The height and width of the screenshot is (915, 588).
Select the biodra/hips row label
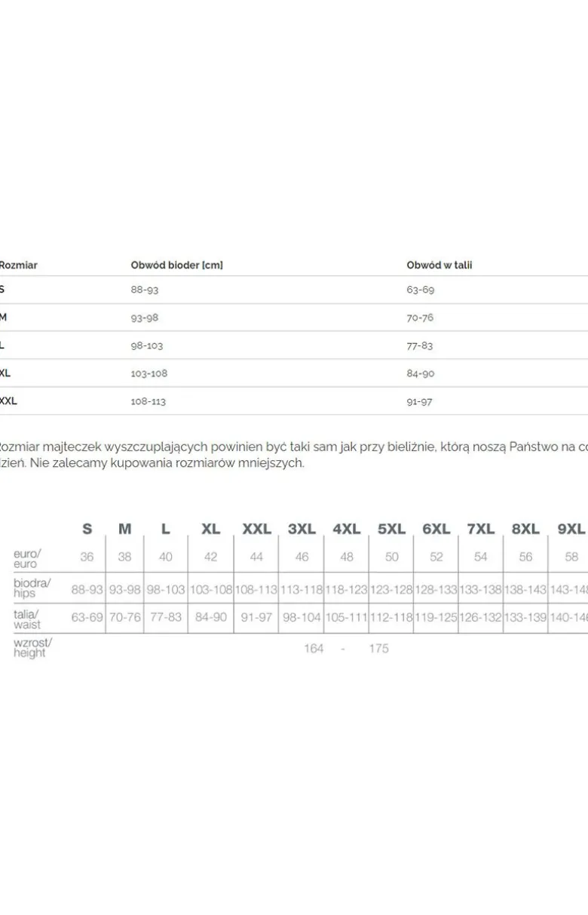click(x=32, y=588)
